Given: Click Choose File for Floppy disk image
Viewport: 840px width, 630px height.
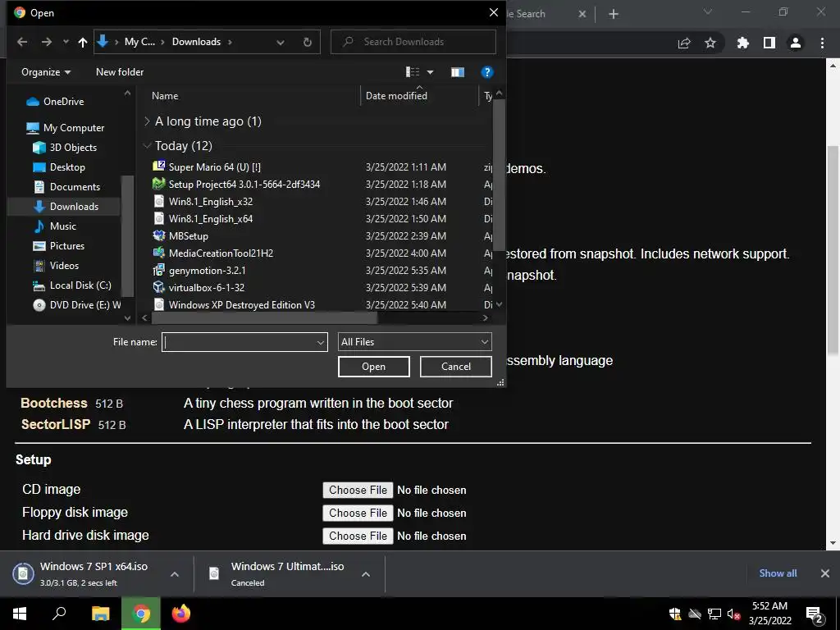Looking at the screenshot, I should 358,514.
